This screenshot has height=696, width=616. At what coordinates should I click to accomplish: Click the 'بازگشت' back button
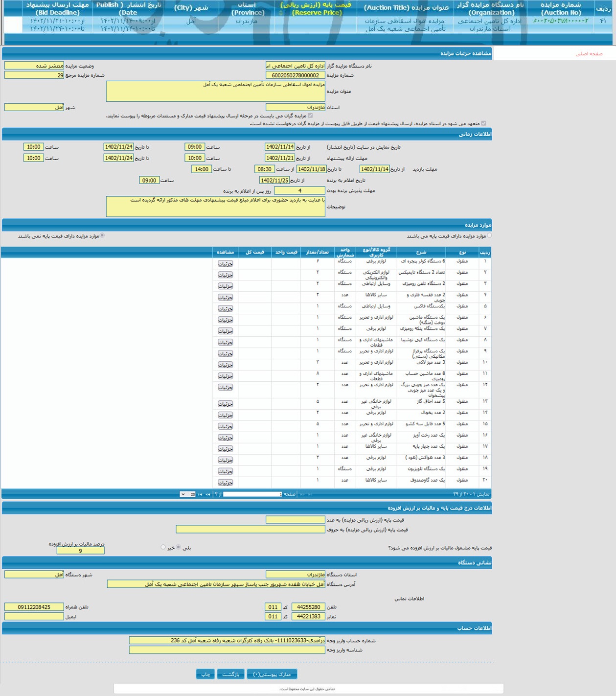[230, 674]
